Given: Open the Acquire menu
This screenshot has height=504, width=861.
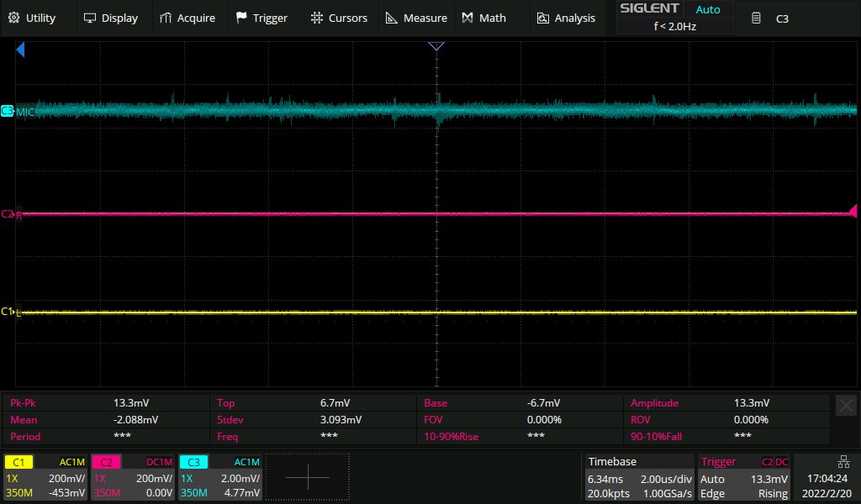Looking at the screenshot, I should pyautogui.click(x=188, y=18).
